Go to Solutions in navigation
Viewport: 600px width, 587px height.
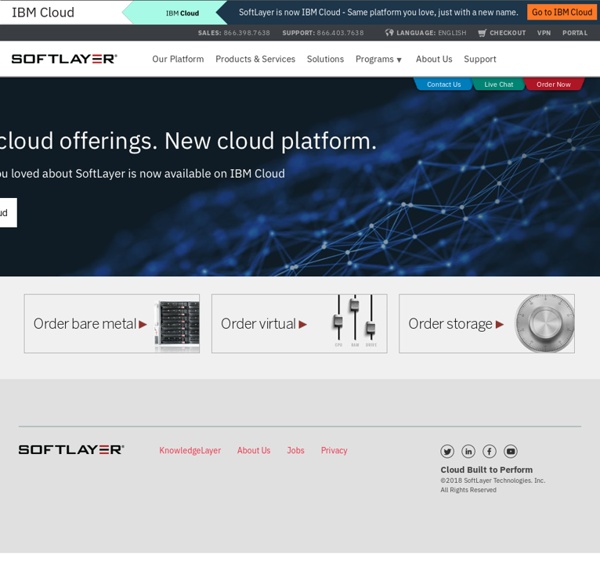click(x=325, y=59)
